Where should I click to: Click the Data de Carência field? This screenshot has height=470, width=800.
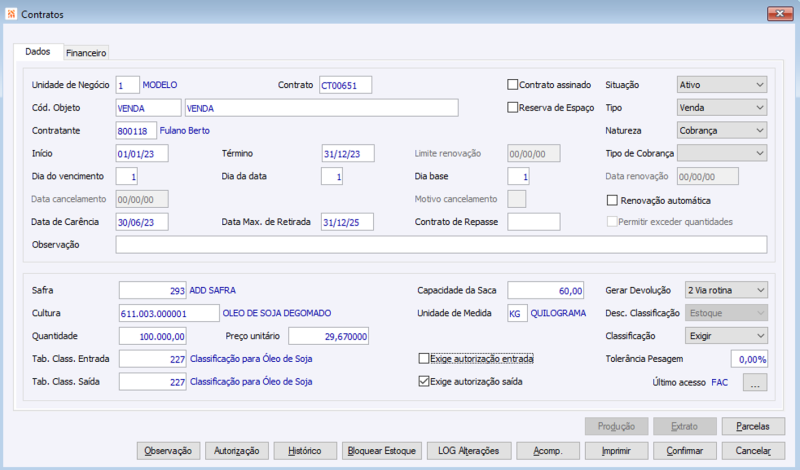point(142,222)
